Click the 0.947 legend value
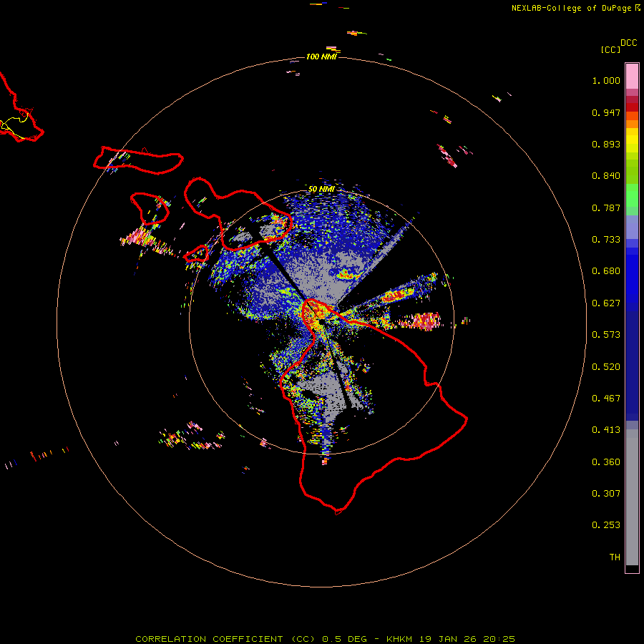Screen dimensions: 644x644 click(606, 112)
